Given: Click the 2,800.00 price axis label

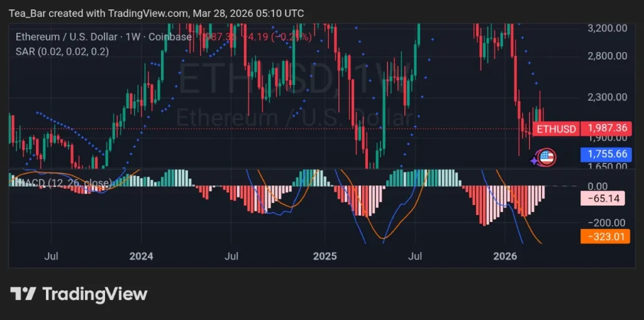Looking at the screenshot, I should point(607,55).
